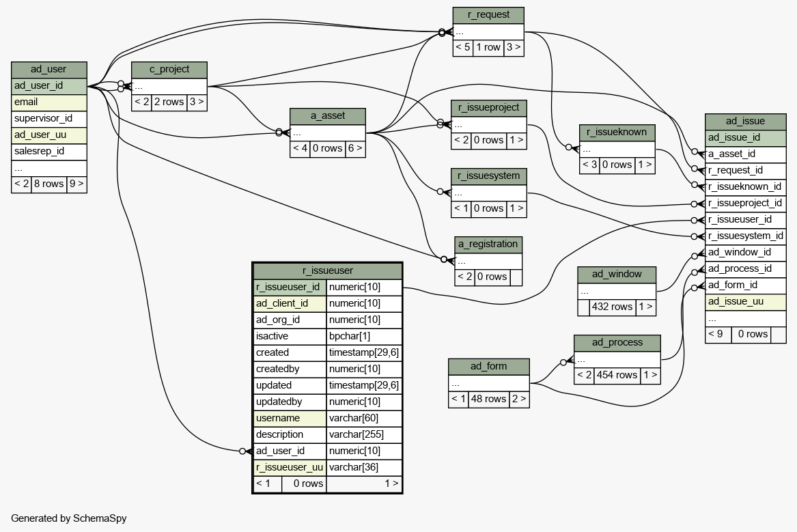Click '48 rows' in the ad_form table
Viewport: 797px width, 532px height.
(488, 400)
